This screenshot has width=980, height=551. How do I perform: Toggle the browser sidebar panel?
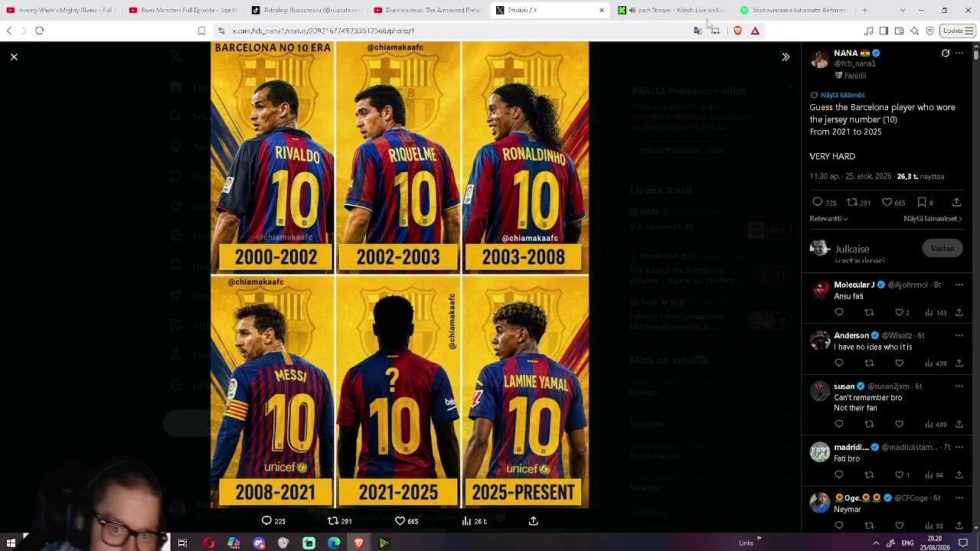coord(884,31)
